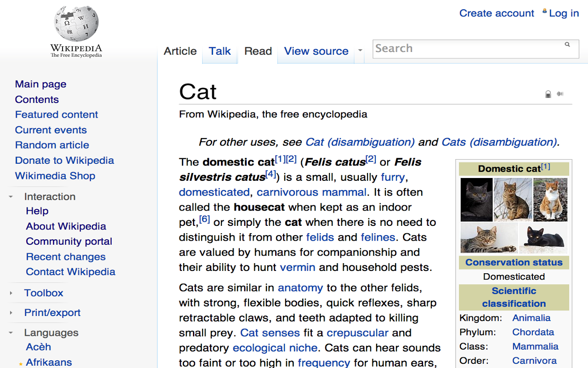The height and width of the screenshot is (368, 588).
Task: Open Current events in sidebar
Action: click(51, 130)
